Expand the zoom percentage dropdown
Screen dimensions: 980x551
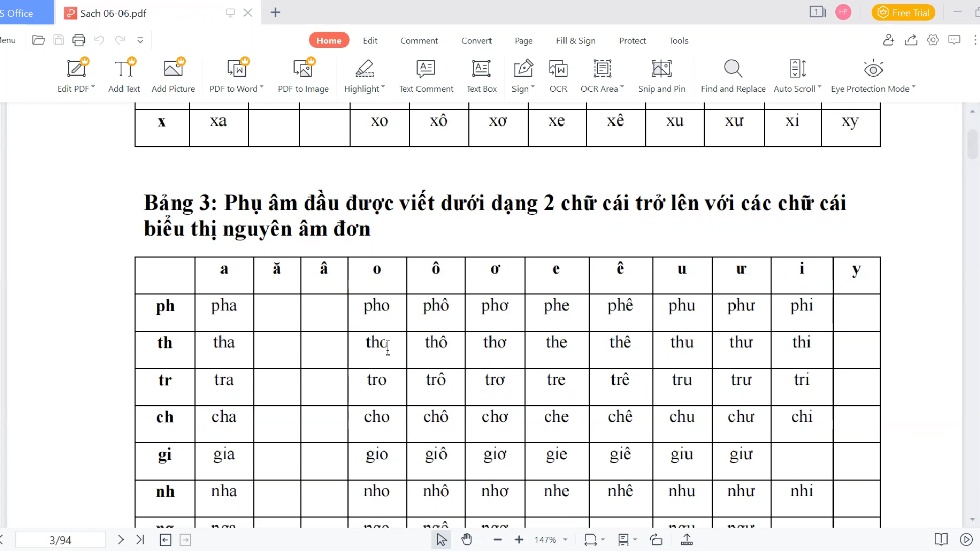[565, 539]
